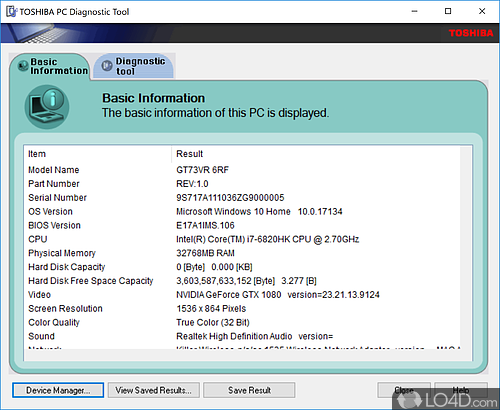This screenshot has width=500, height=410.
Task: Select the Video row label
Action: [x=39, y=295]
